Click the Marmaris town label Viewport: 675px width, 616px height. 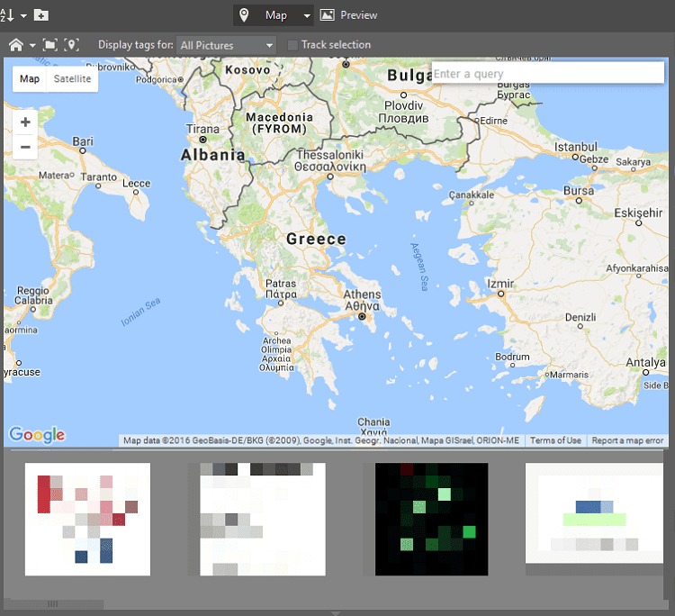[x=569, y=375]
